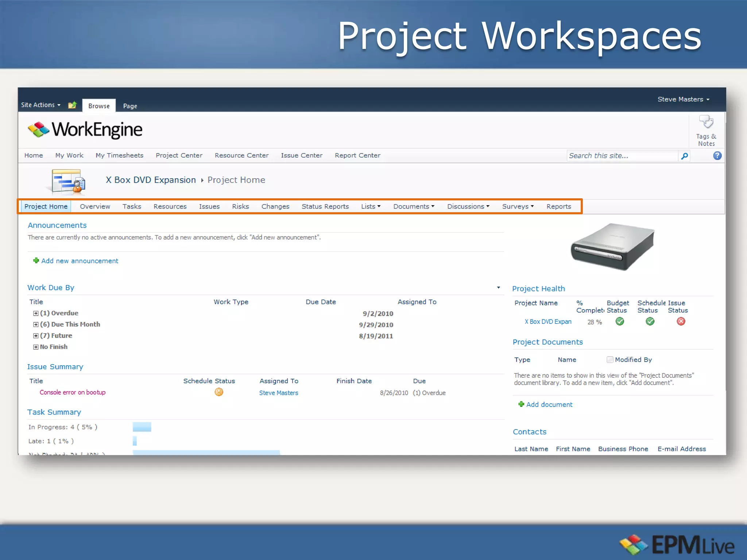Open the Discussions dropdown menu
The height and width of the screenshot is (560, 747).
468,206
